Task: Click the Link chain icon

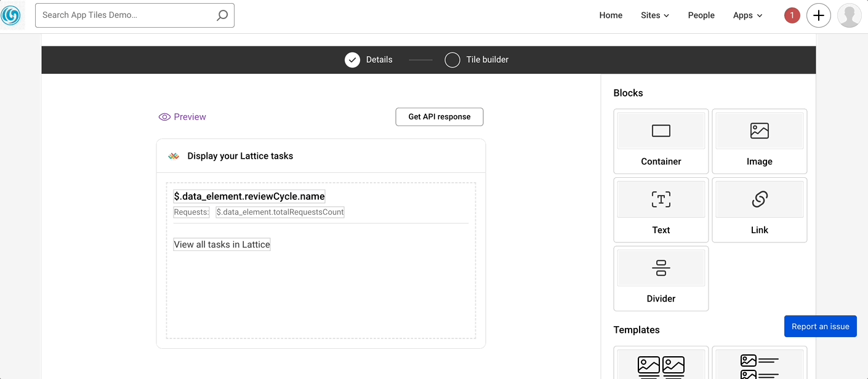Action: tap(760, 199)
